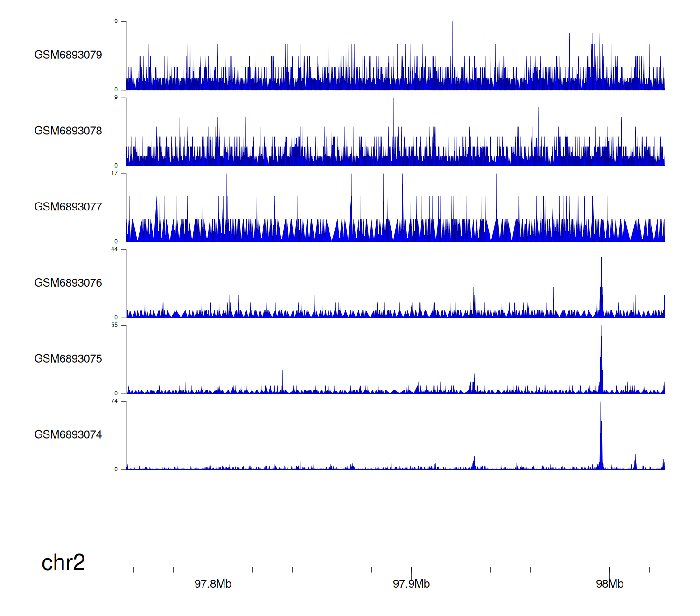The width and height of the screenshot is (700, 616).
Task: Select the GSM6893074 track name
Action: pos(68,435)
